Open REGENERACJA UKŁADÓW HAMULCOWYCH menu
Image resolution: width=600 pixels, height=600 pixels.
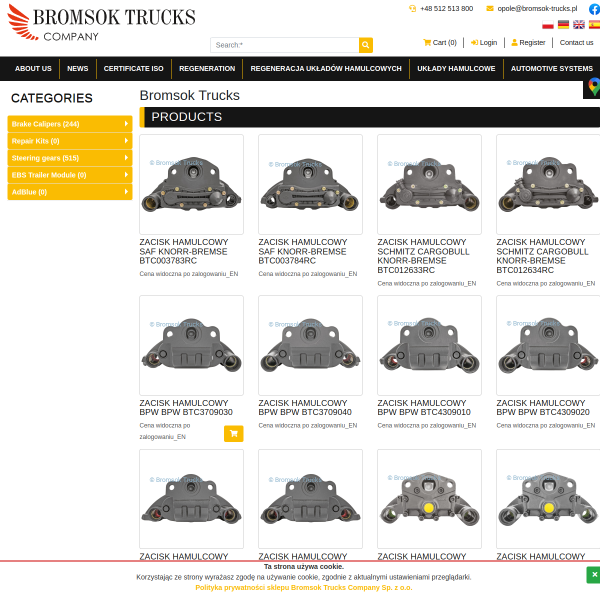326,68
